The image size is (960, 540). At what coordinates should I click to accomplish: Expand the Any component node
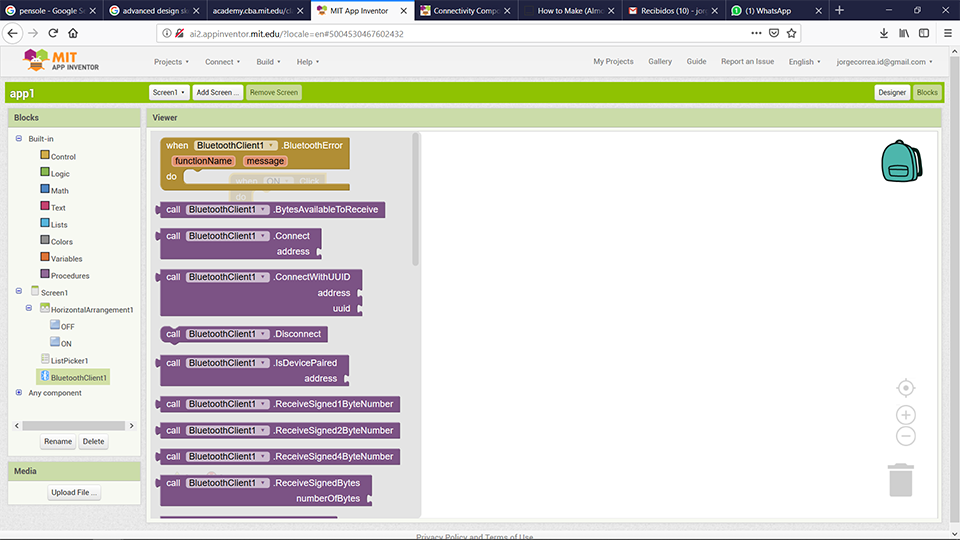[19, 392]
